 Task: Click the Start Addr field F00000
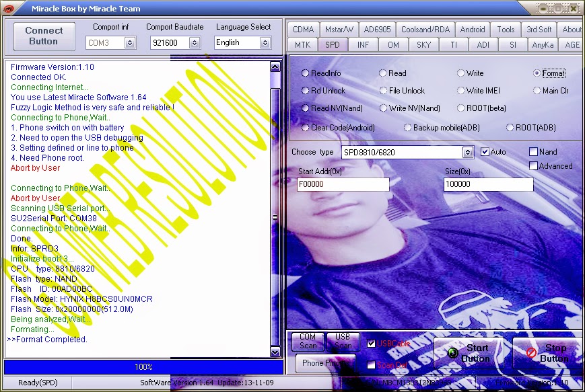(x=343, y=184)
